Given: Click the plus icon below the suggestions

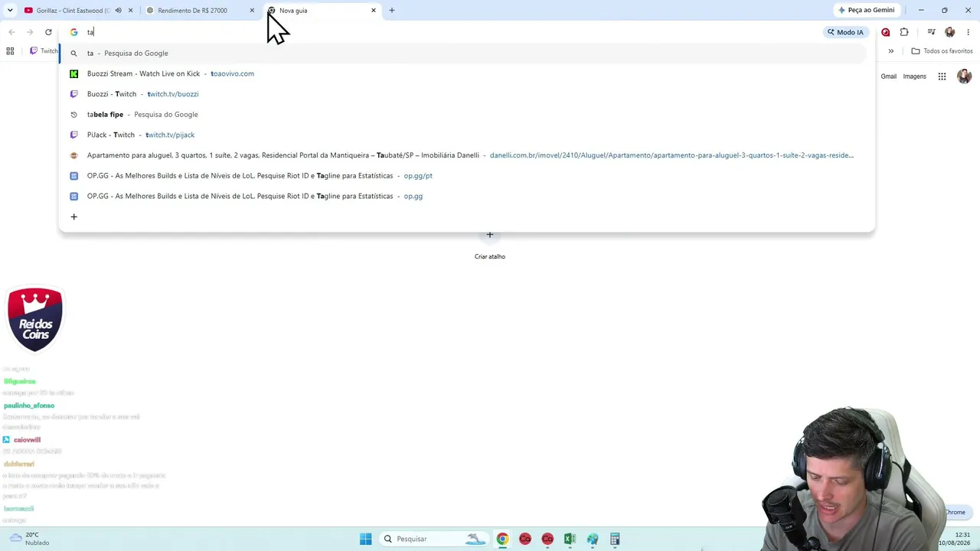Looking at the screenshot, I should tap(73, 217).
